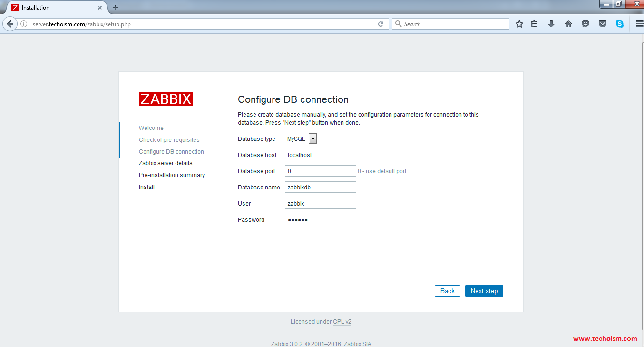
Task: Open the Pocket icon in toolbar
Action: tap(603, 24)
